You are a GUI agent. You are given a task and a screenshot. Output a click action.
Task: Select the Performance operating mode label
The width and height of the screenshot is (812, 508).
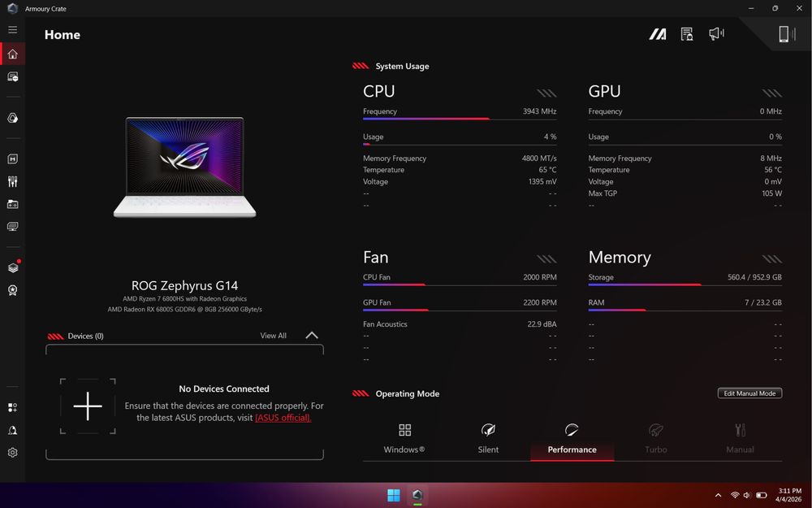pos(572,449)
